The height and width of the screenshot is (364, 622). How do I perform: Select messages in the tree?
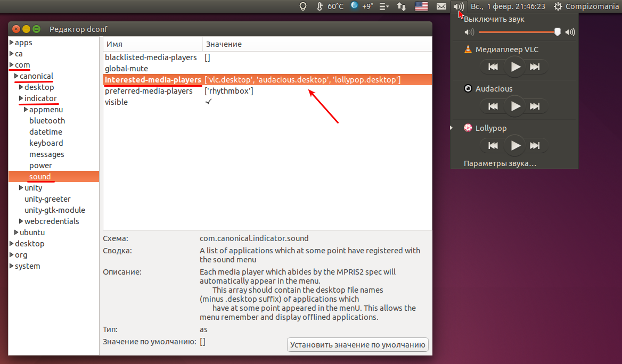pos(47,154)
